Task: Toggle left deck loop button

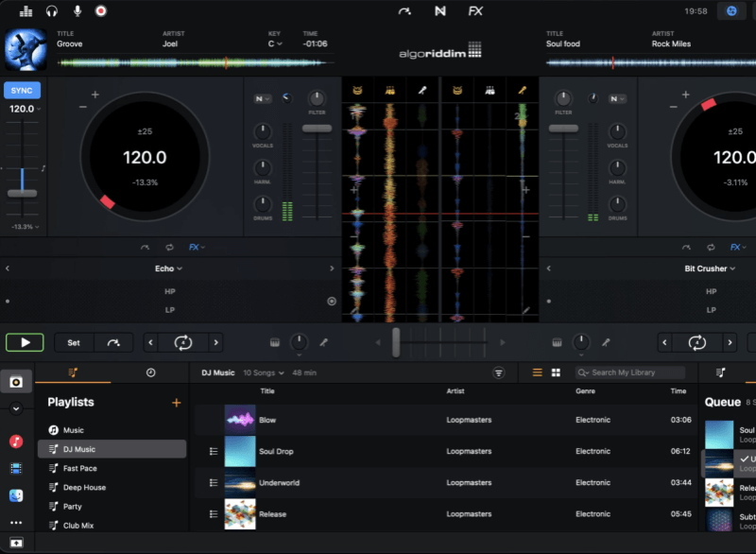Action: [183, 343]
